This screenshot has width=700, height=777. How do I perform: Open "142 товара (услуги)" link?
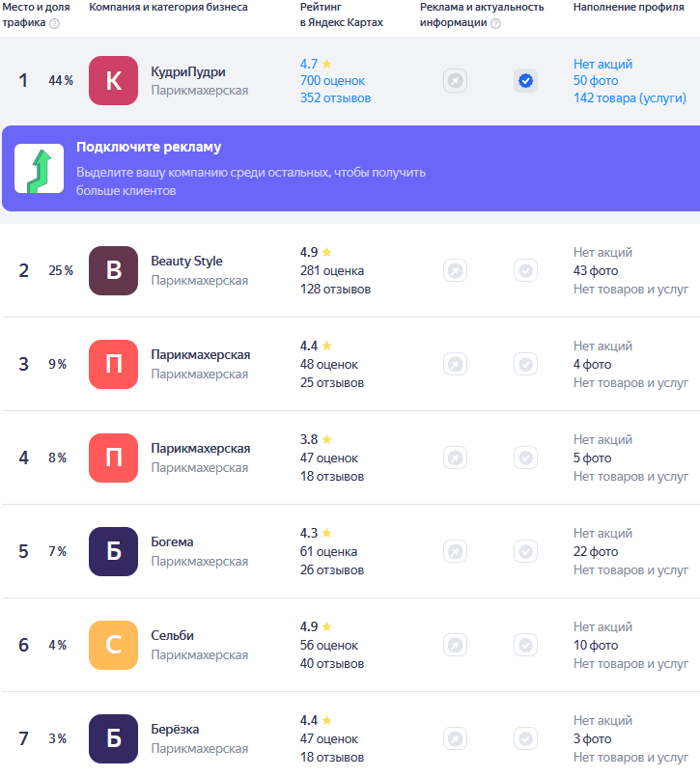[x=630, y=97]
